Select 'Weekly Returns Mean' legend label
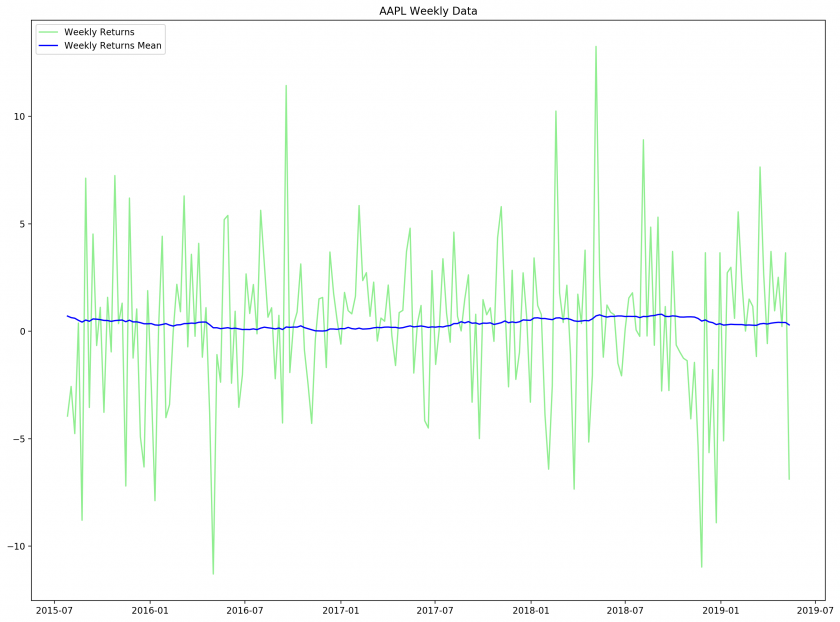This screenshot has height=622, width=840. 112,46
